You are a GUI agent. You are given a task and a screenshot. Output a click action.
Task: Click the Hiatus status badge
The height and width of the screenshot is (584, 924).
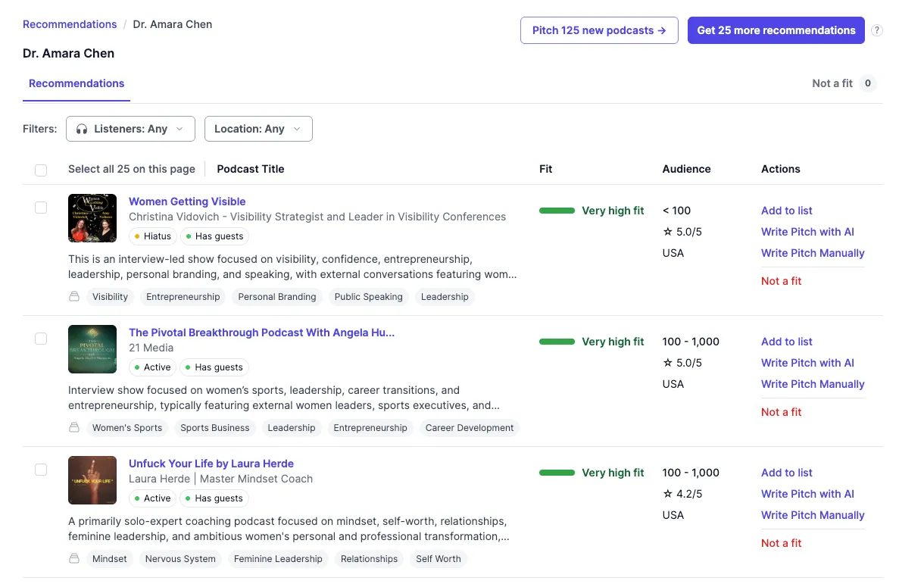[152, 236]
